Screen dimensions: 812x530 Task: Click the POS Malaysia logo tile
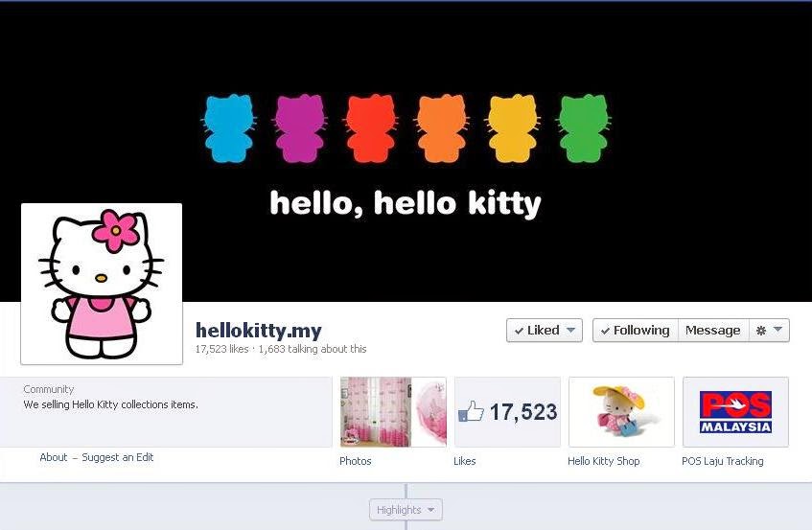pyautogui.click(x=735, y=412)
